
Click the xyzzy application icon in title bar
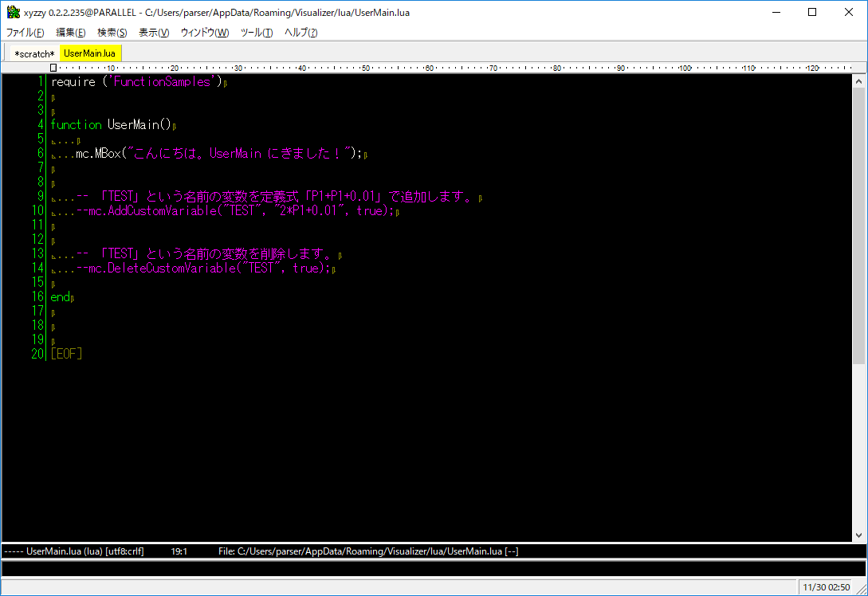(13, 12)
